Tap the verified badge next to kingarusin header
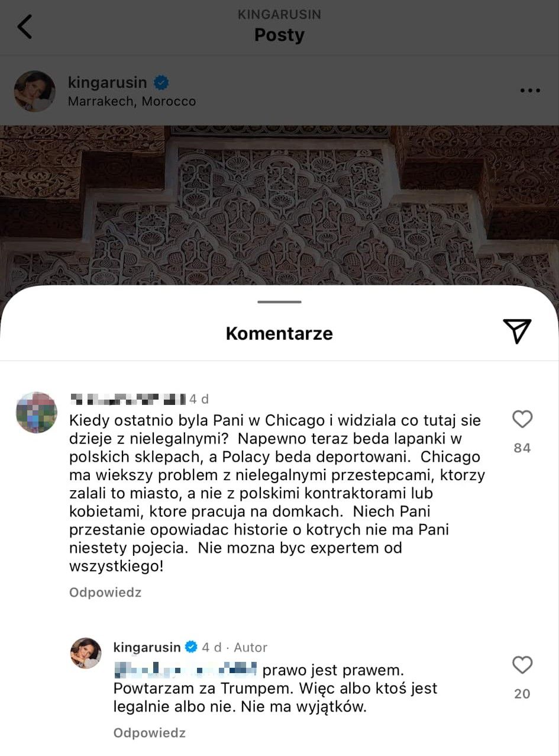559x756 pixels. pyautogui.click(x=161, y=82)
